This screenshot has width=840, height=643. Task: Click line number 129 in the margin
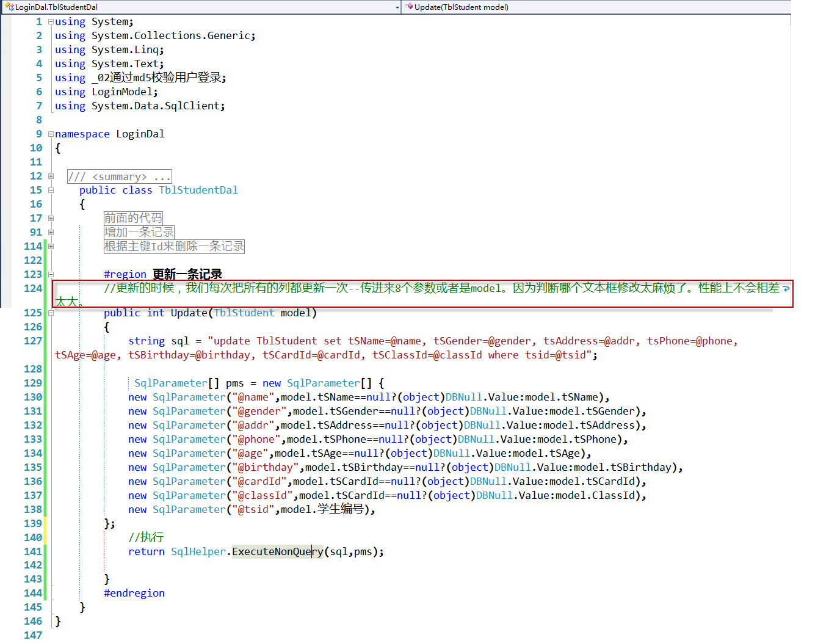33,383
